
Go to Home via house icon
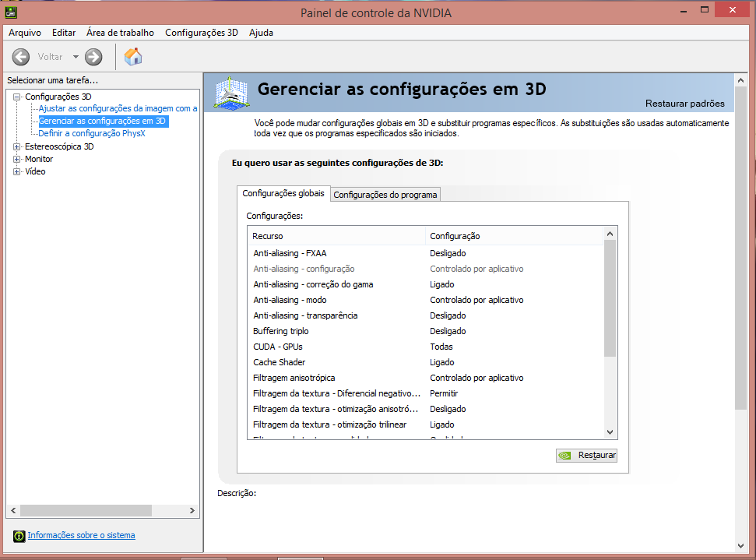(x=133, y=56)
